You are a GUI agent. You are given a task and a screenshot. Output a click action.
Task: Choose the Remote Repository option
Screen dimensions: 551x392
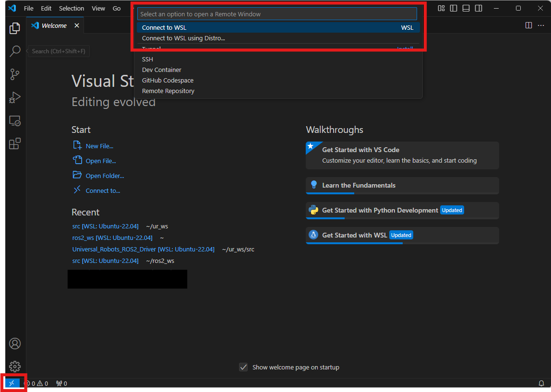pos(278,91)
